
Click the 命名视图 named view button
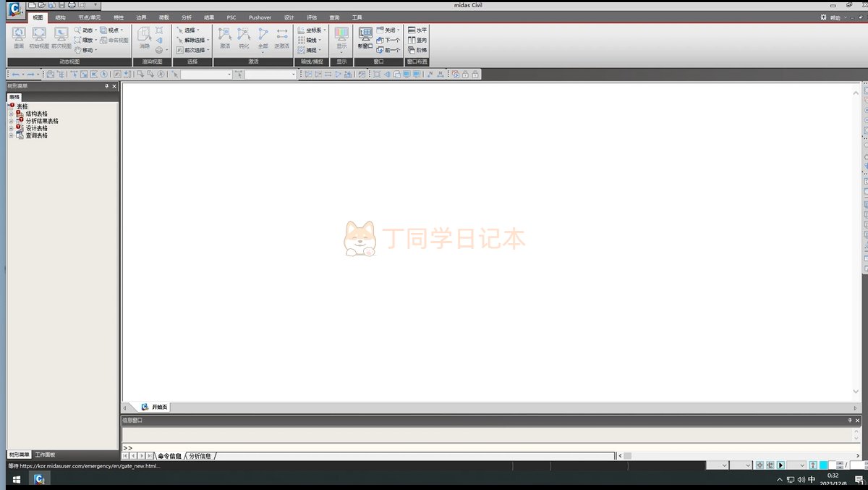pyautogui.click(x=114, y=41)
